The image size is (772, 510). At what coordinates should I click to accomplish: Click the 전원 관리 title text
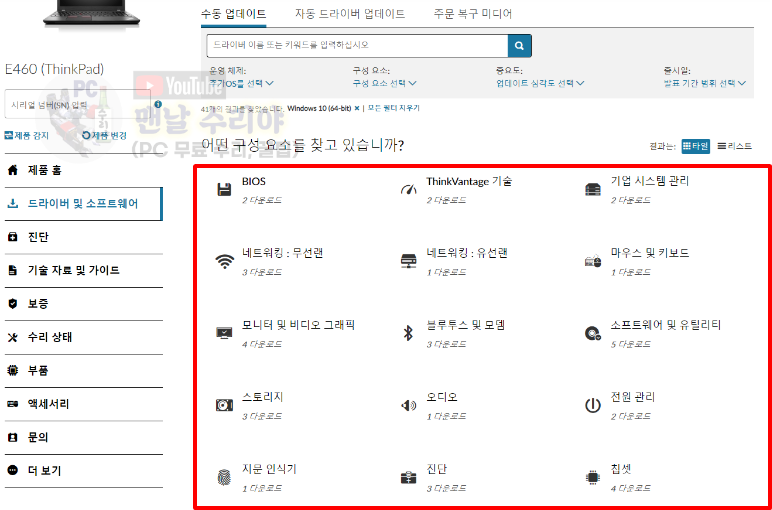pos(633,397)
